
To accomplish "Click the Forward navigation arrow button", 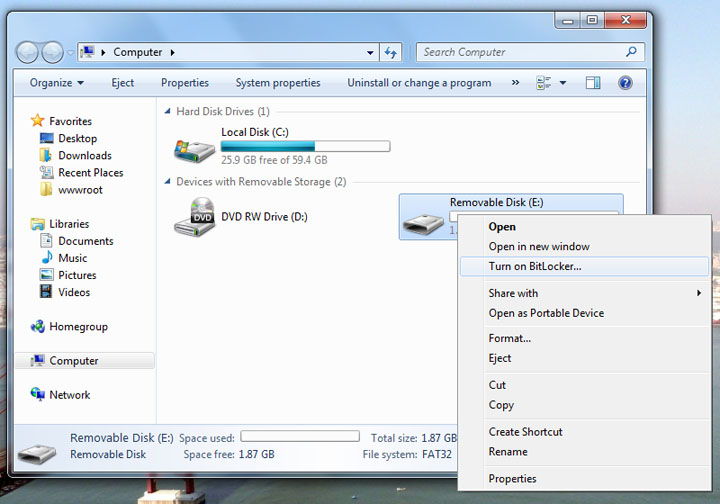I will 52,52.
